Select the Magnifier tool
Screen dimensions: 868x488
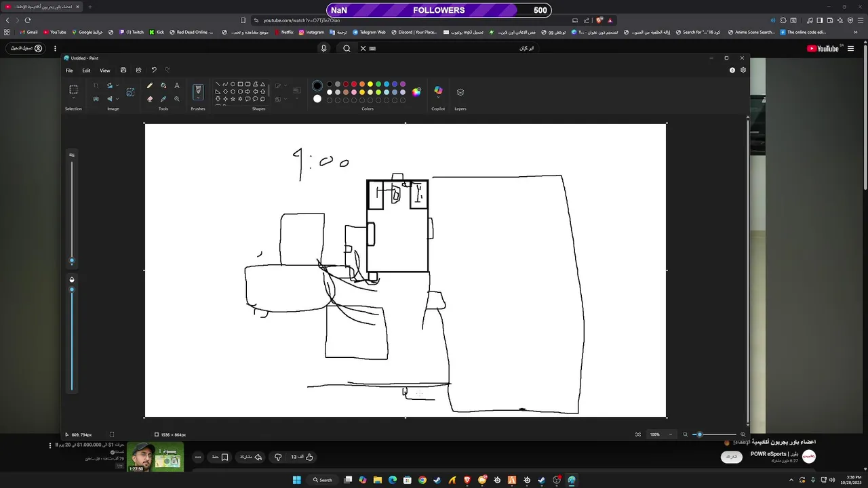[x=177, y=99]
